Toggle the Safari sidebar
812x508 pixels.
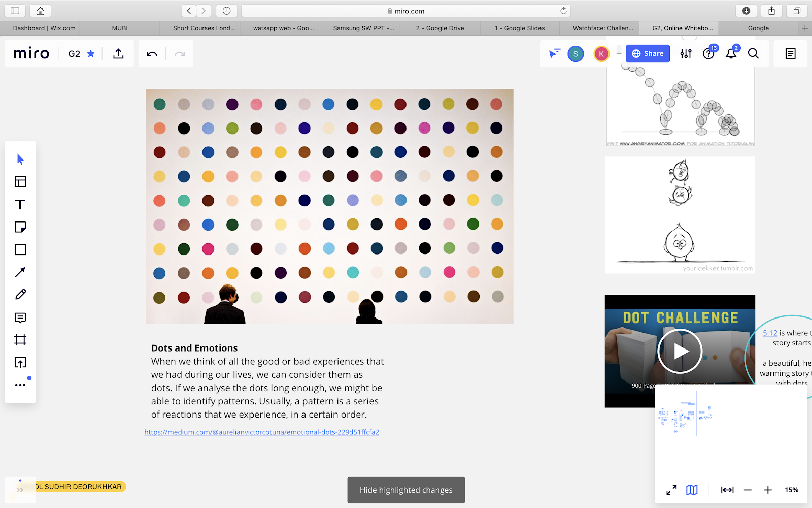15,11
